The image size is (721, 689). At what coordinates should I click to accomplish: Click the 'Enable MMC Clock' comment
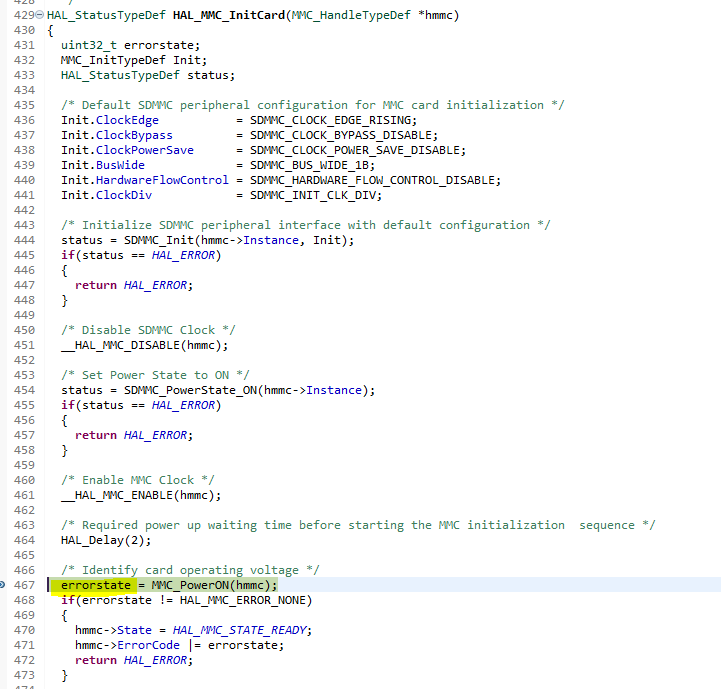[x=137, y=480]
